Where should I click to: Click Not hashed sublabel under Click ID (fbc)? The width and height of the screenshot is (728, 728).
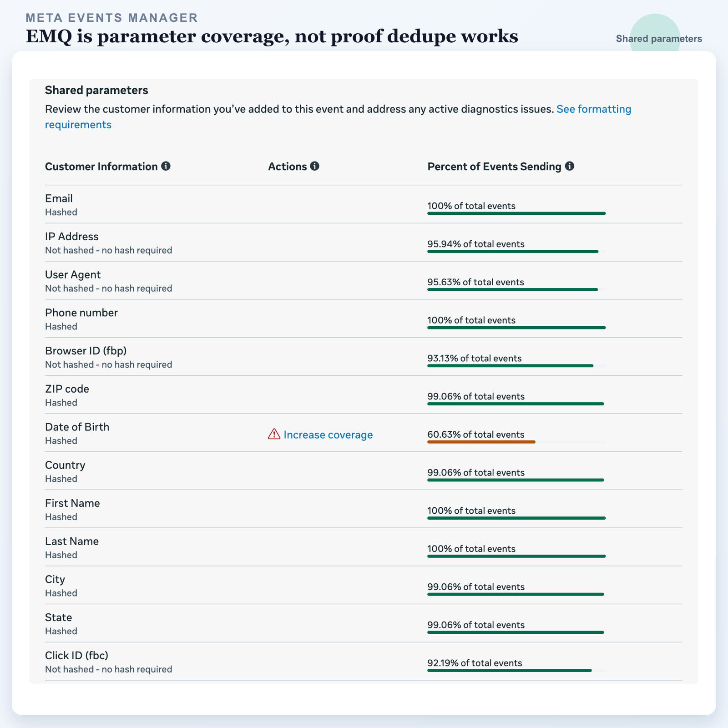click(109, 669)
